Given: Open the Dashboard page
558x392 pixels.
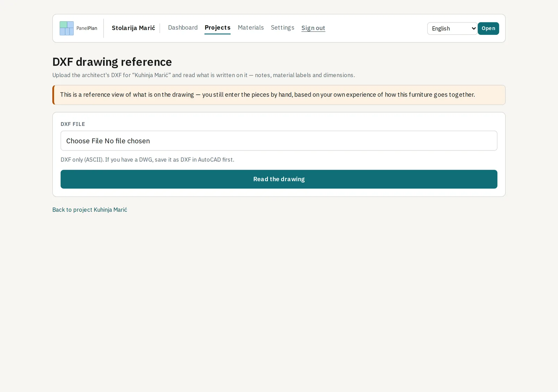Looking at the screenshot, I should [x=183, y=28].
